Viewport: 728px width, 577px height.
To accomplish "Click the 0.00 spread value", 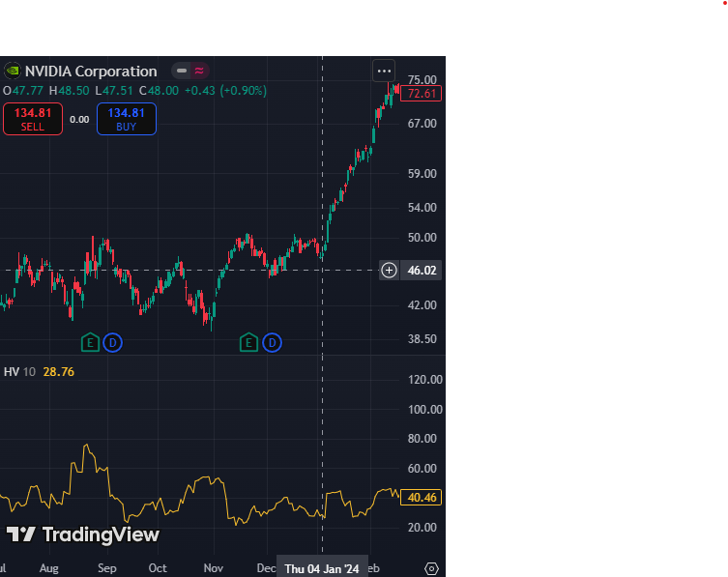I will [x=79, y=119].
